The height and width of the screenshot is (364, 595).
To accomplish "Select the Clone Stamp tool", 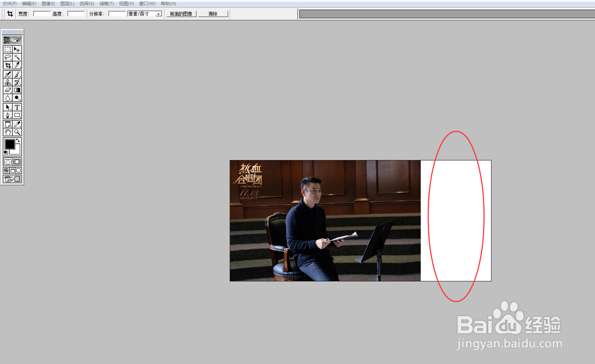I will tap(8, 82).
